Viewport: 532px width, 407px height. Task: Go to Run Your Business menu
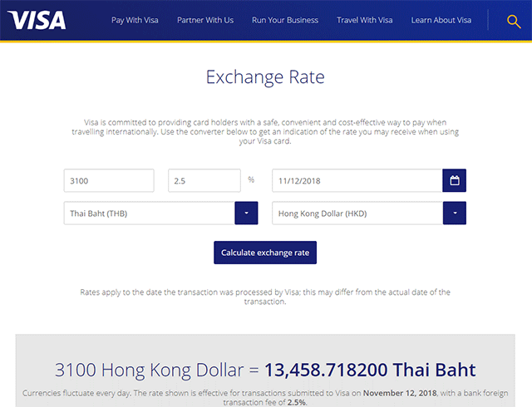(x=285, y=20)
